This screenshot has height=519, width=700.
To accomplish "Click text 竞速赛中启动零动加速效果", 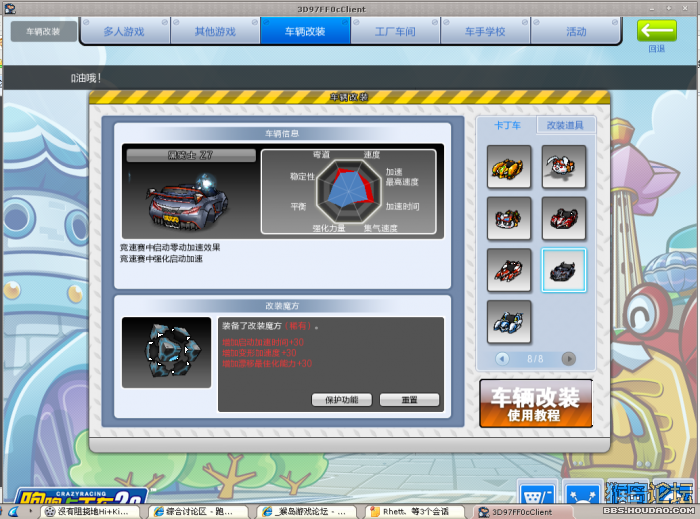I will pos(170,248).
